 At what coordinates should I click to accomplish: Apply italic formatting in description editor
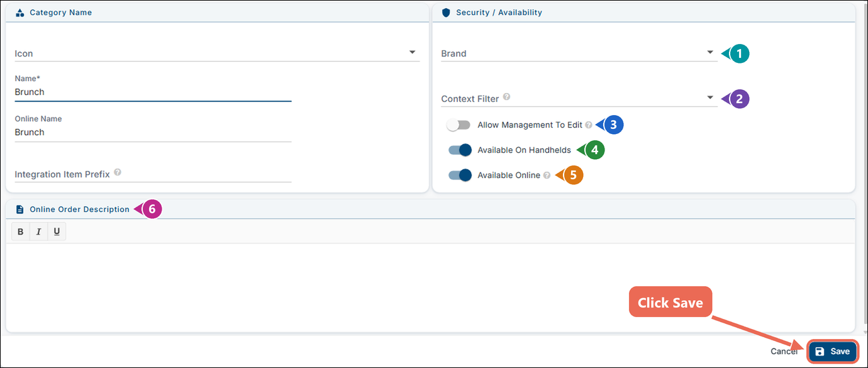click(38, 232)
